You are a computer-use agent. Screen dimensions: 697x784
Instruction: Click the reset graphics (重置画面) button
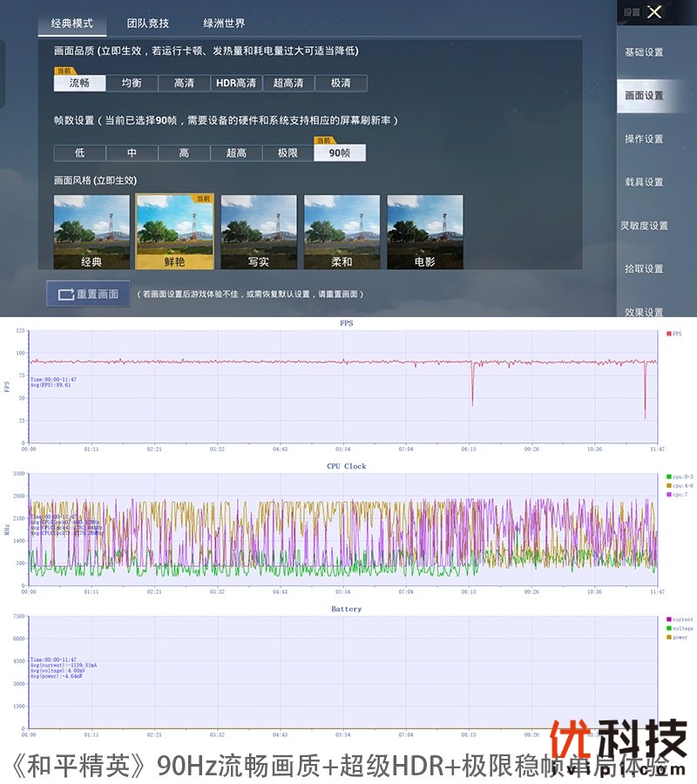(88, 294)
